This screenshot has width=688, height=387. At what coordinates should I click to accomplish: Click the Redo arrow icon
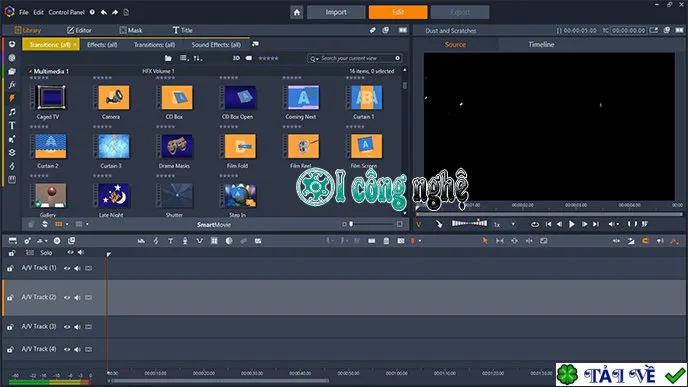click(x=115, y=12)
